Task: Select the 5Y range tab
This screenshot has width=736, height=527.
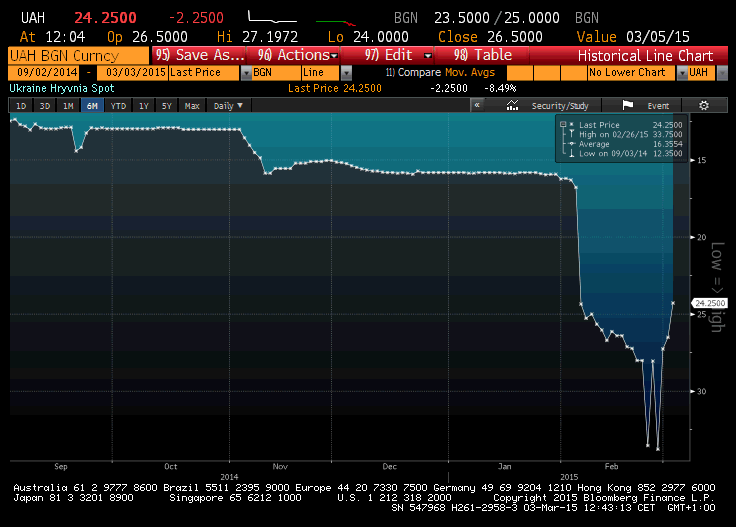Action: coord(167,106)
